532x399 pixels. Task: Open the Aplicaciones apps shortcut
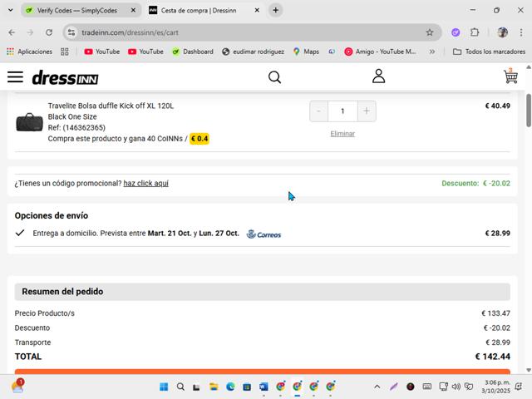coord(30,52)
